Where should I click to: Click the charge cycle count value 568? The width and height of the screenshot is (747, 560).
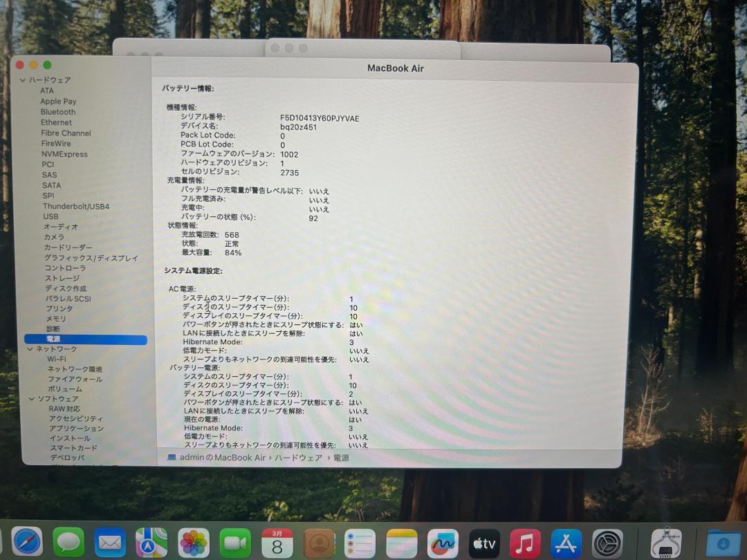pos(232,235)
